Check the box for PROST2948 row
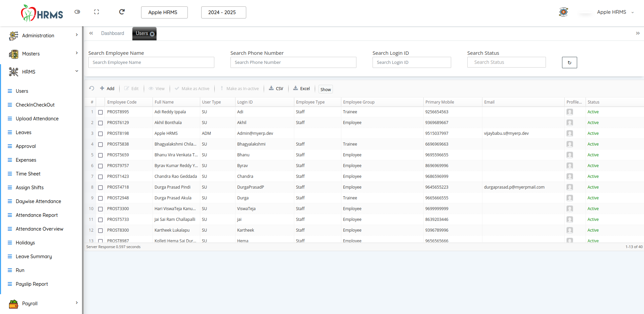The height and width of the screenshot is (314, 644). coord(100,198)
